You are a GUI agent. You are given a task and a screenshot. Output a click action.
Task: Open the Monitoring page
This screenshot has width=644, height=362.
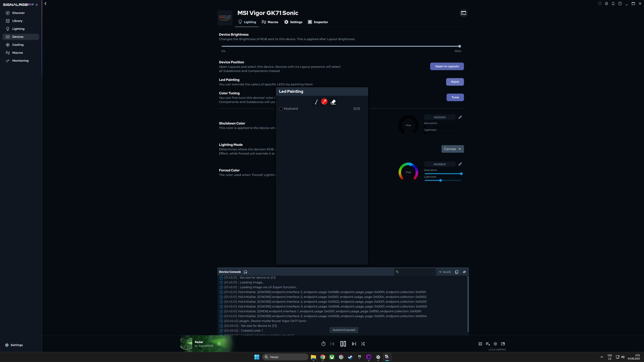pos(20,61)
